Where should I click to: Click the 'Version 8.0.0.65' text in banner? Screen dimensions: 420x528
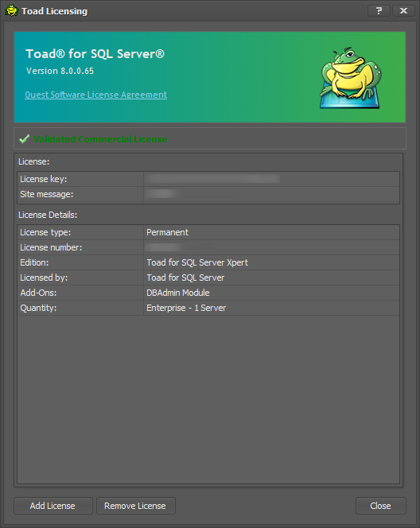(60, 71)
